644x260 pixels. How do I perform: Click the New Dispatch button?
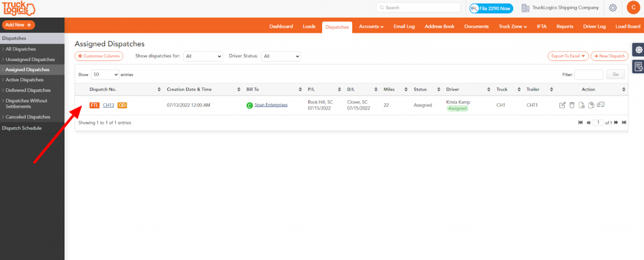coord(609,56)
